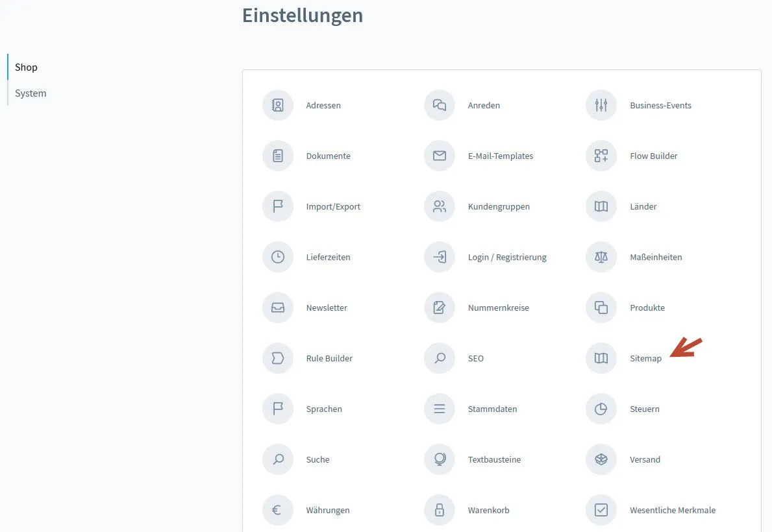Open Warenkorb text link
772x532 pixels.
[489, 511]
